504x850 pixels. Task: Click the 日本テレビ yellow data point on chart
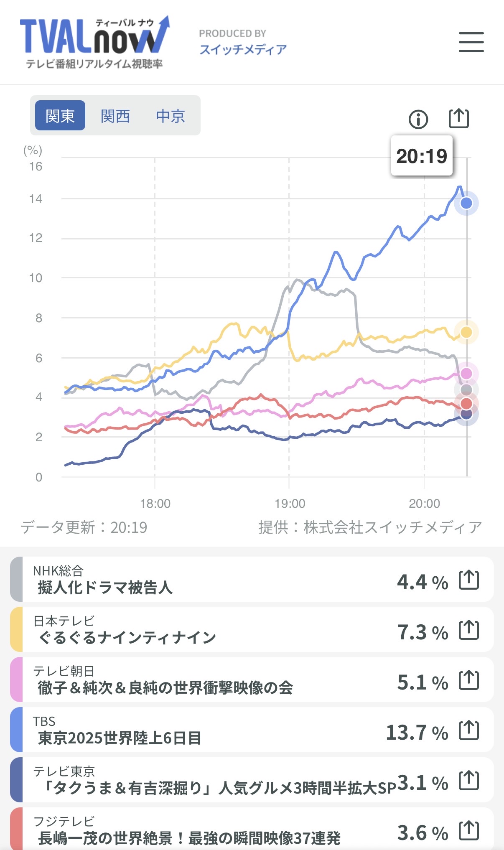click(466, 332)
